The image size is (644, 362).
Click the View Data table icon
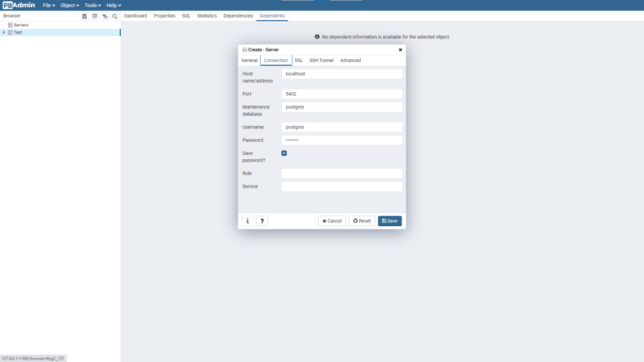[95, 16]
